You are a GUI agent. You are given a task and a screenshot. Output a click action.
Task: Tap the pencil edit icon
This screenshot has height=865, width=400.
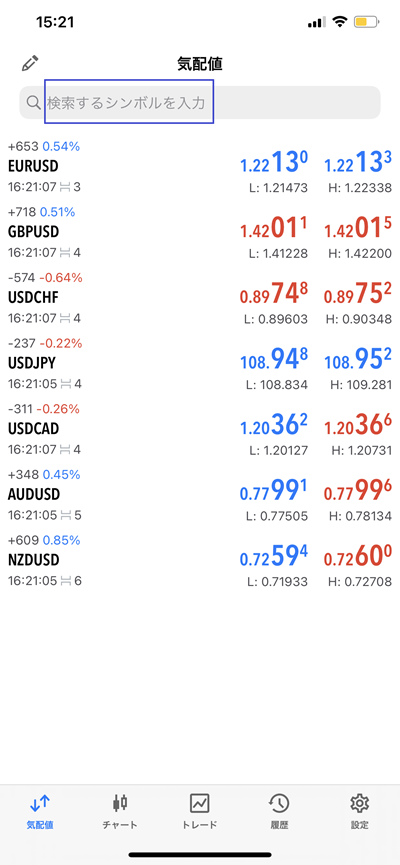(x=28, y=63)
